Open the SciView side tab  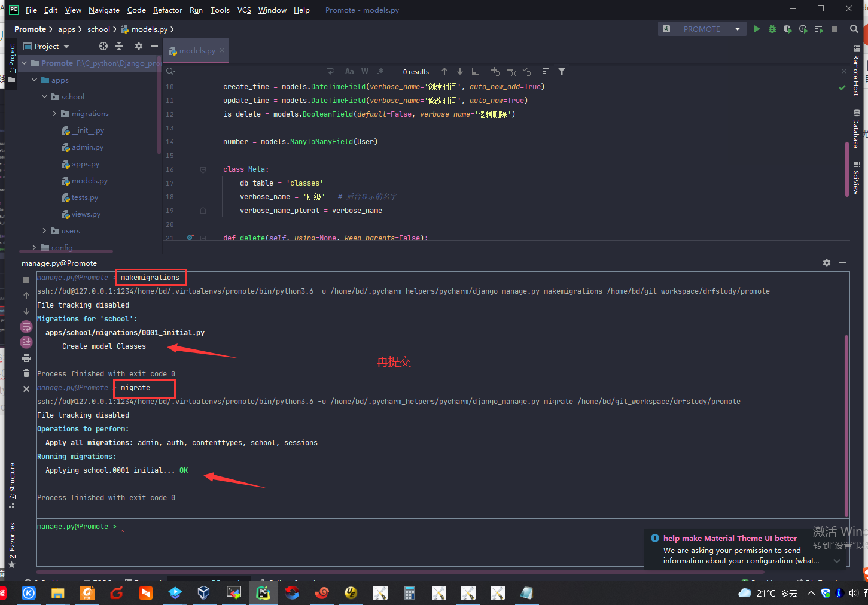[x=856, y=178]
